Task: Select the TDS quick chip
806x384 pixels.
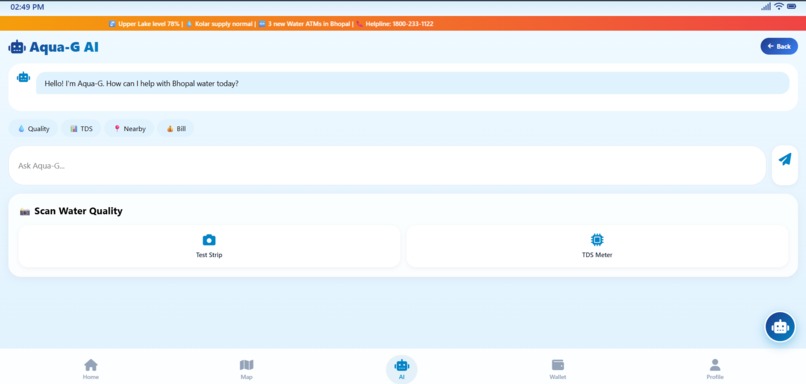Action: click(x=81, y=129)
